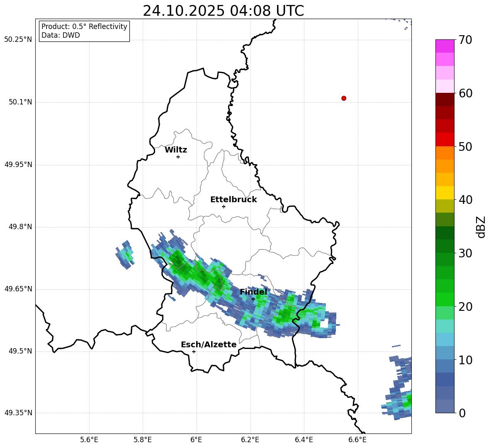This screenshot has width=491, height=448.
Task: Click the red radar site dot
Action: pyautogui.click(x=344, y=98)
